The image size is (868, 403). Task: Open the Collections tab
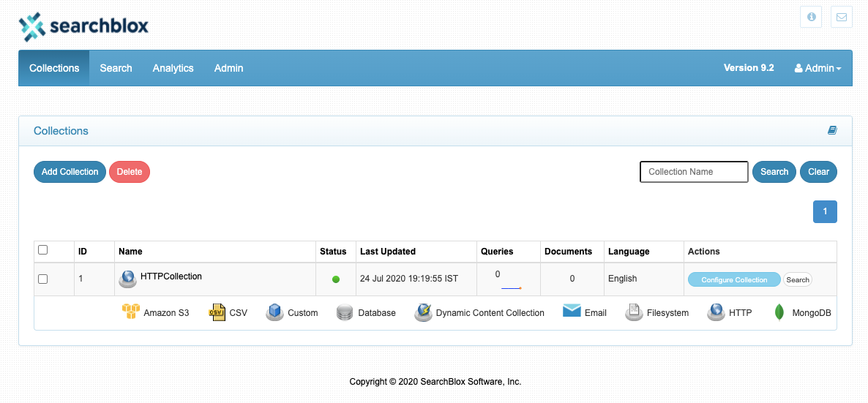pyautogui.click(x=54, y=68)
